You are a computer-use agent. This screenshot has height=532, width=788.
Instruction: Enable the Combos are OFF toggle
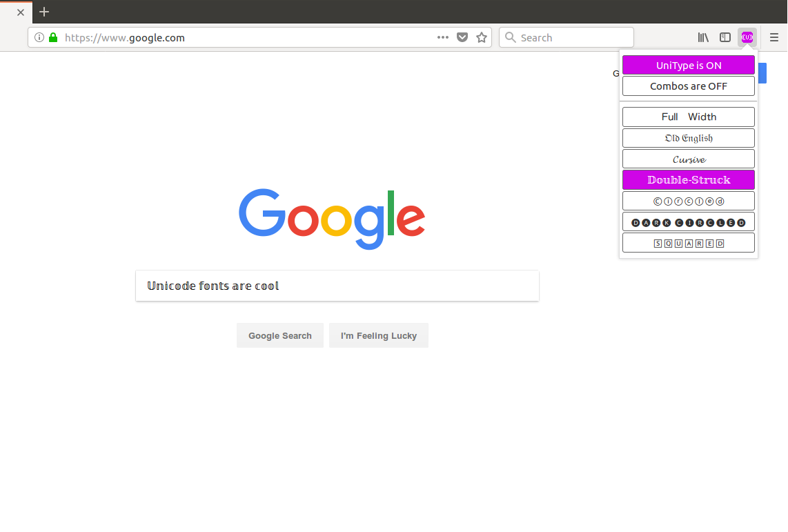[x=689, y=86]
